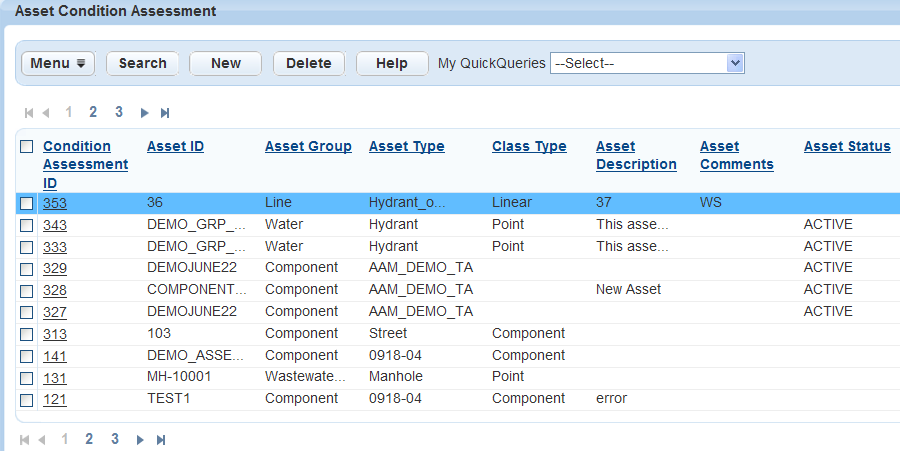900x451 pixels.
Task: Click next page arrow in bottom pagination
Action: (141, 439)
